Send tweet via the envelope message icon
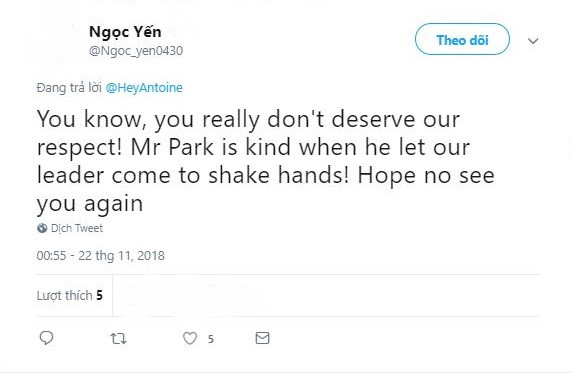Viewport: 572px width, 373px height. click(262, 338)
